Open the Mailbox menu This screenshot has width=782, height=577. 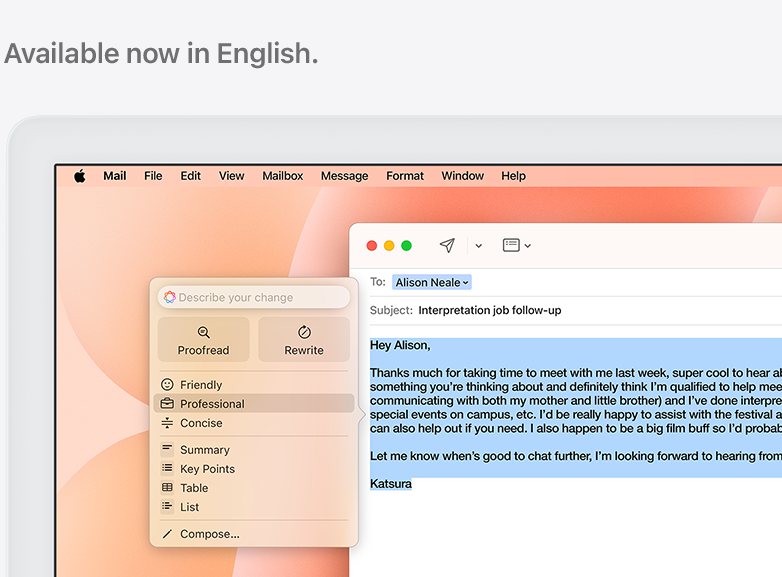282,176
